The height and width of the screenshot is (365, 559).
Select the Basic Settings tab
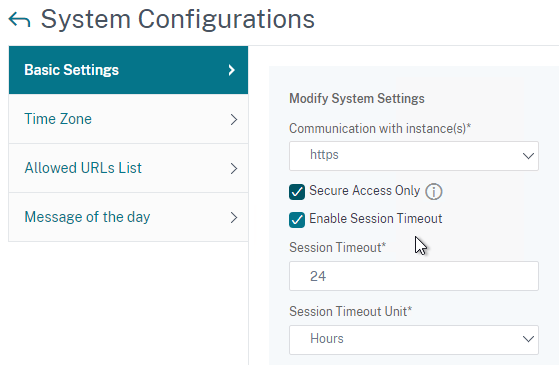coord(128,70)
